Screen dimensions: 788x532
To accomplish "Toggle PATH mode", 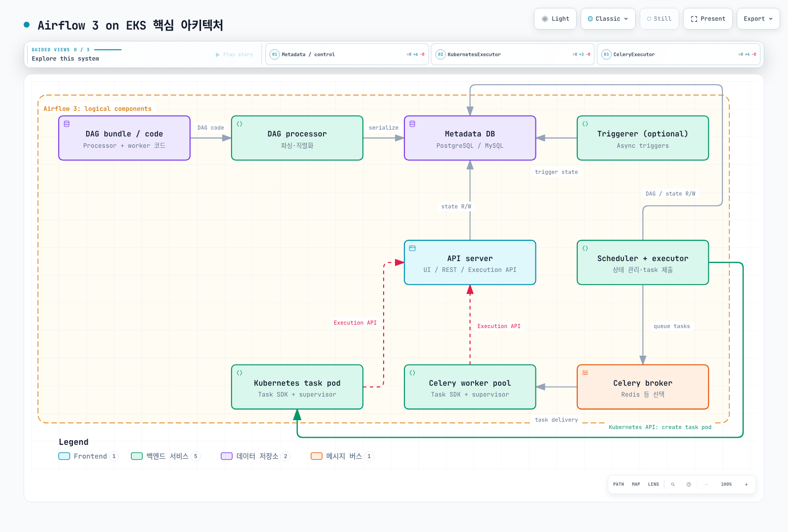I will coord(619,484).
